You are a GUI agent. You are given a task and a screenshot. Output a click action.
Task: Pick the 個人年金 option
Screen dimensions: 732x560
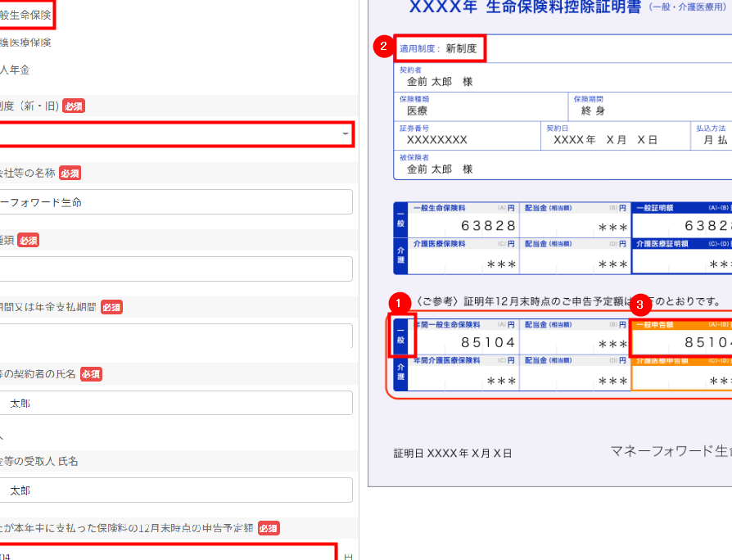pos(16,70)
